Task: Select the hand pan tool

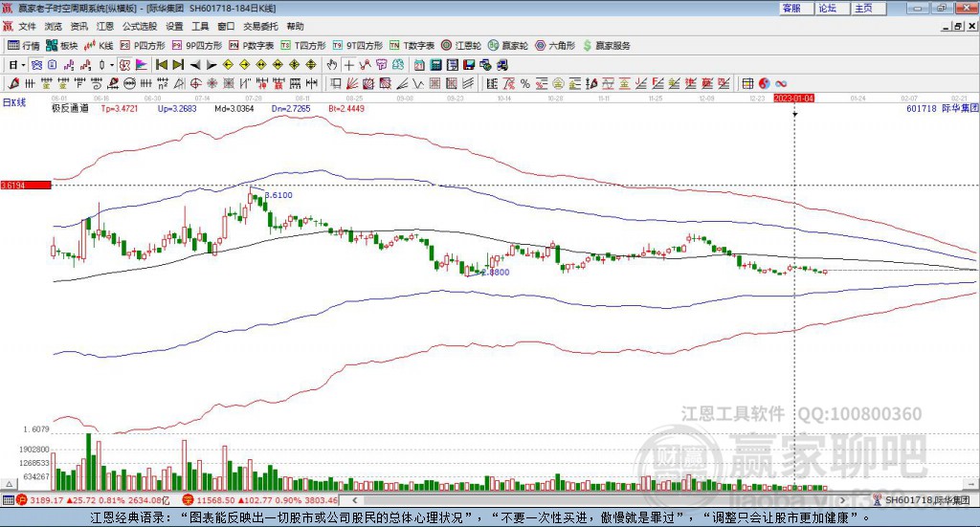Action: click(x=331, y=65)
